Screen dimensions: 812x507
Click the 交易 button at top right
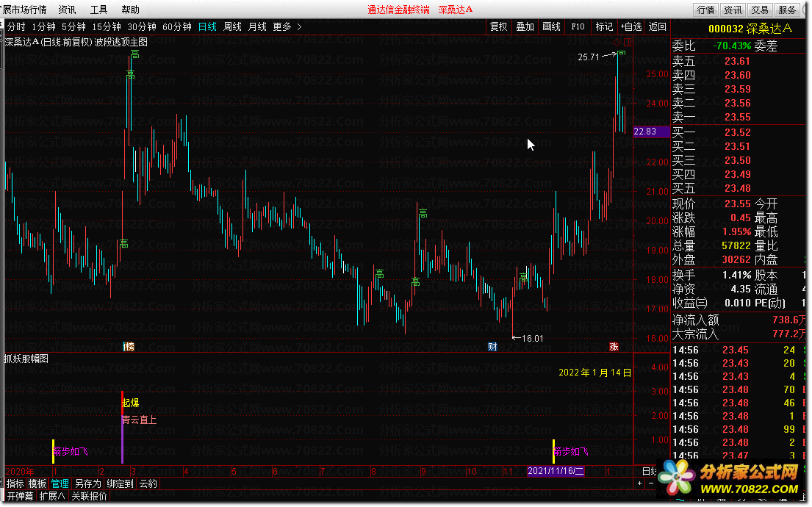pos(760,10)
